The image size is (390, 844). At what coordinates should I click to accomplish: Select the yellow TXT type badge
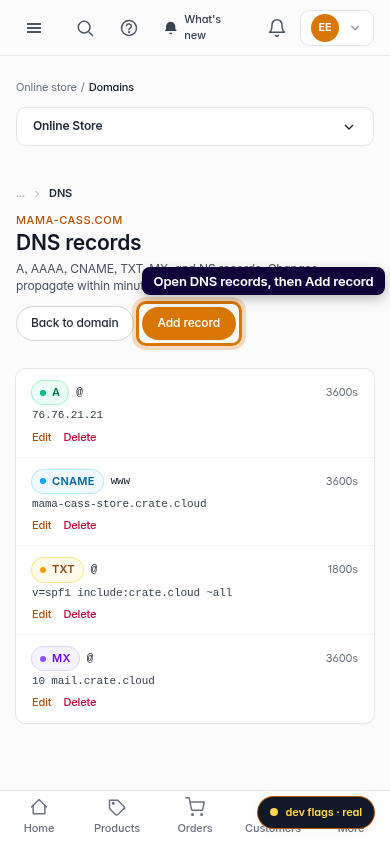click(x=58, y=569)
